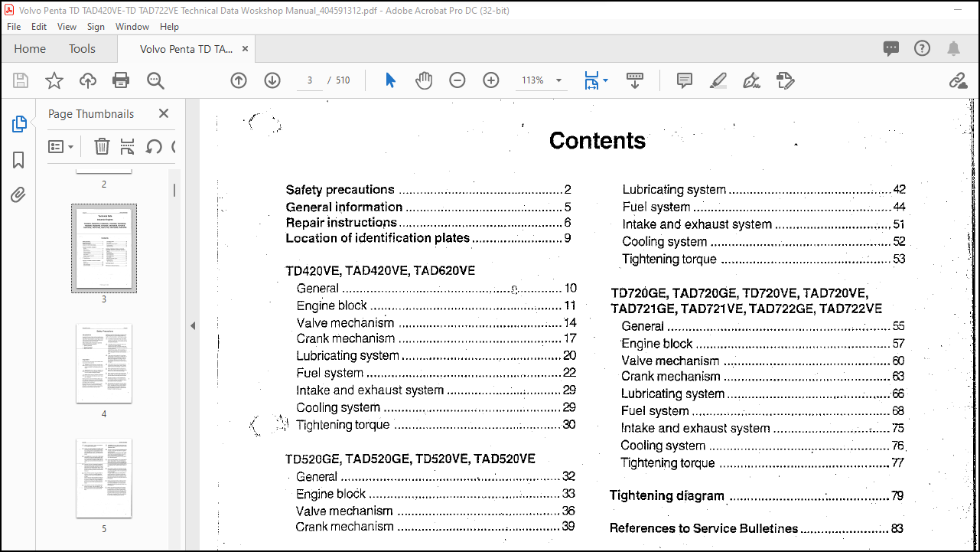Click the Cooling system 76 entry
The height and width of the screenshot is (552, 980).
(762, 446)
